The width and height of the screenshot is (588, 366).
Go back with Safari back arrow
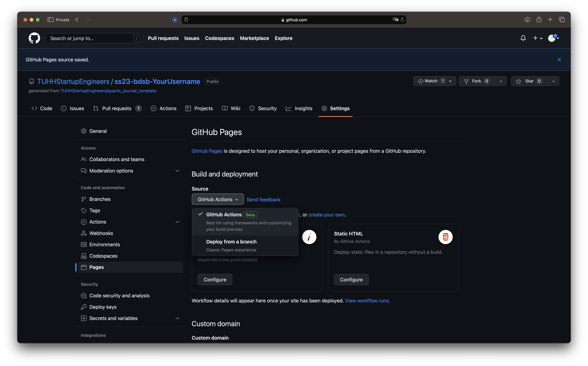77,20
